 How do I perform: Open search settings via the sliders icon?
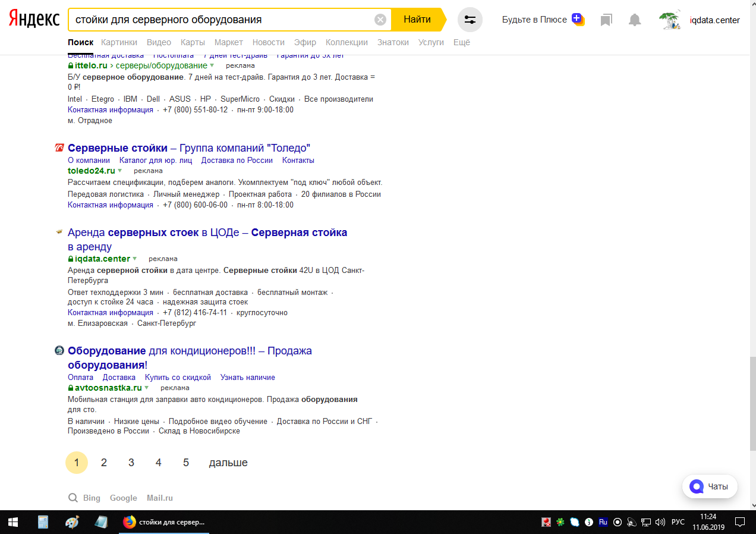click(x=470, y=20)
